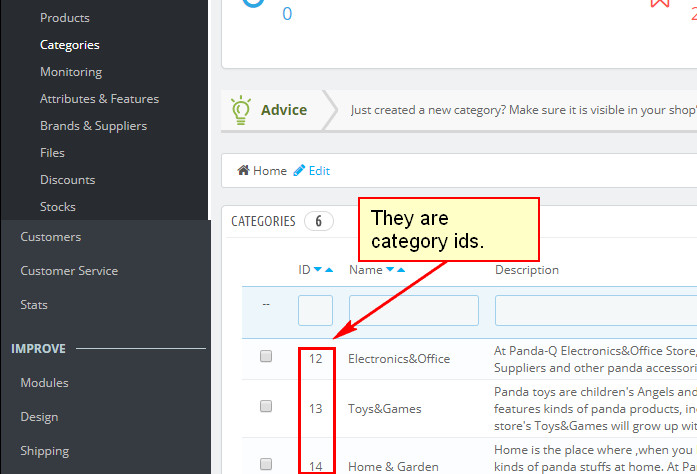Tick the Electronics&Office row checkbox

point(266,356)
